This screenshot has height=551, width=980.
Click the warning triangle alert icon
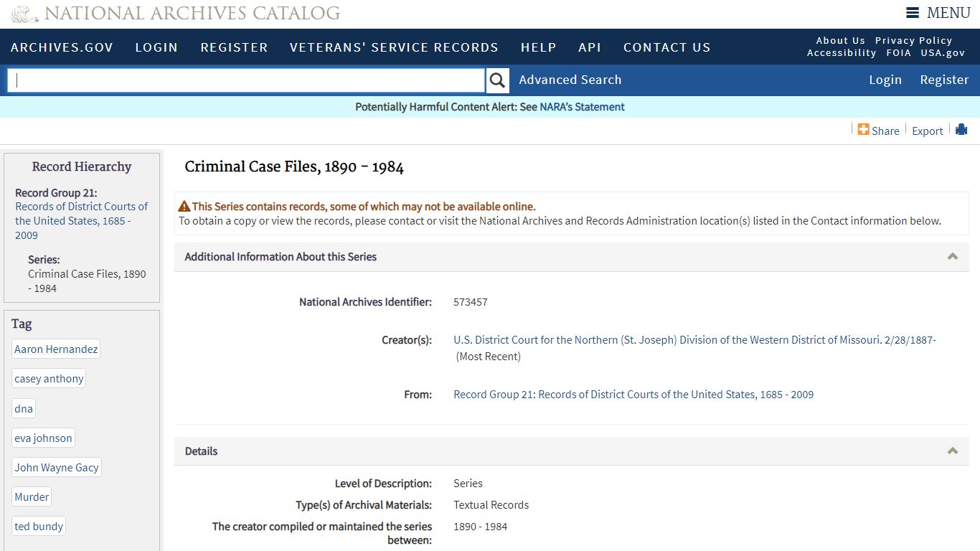(184, 206)
